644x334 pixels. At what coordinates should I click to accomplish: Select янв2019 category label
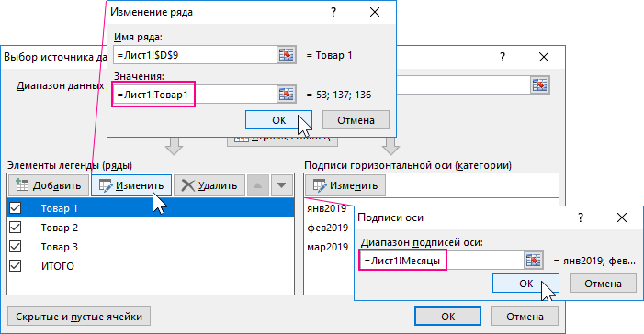click(327, 208)
